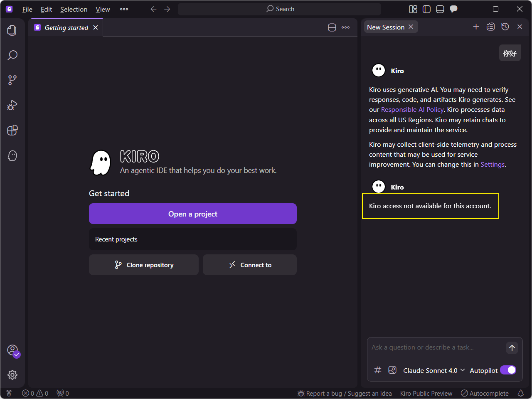Open the Settings link in chat

click(x=493, y=165)
